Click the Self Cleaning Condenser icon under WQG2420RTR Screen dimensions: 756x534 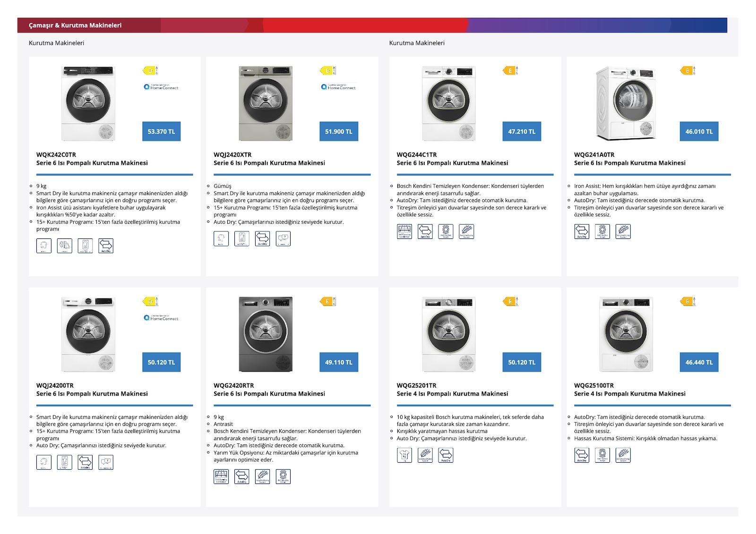(x=221, y=476)
